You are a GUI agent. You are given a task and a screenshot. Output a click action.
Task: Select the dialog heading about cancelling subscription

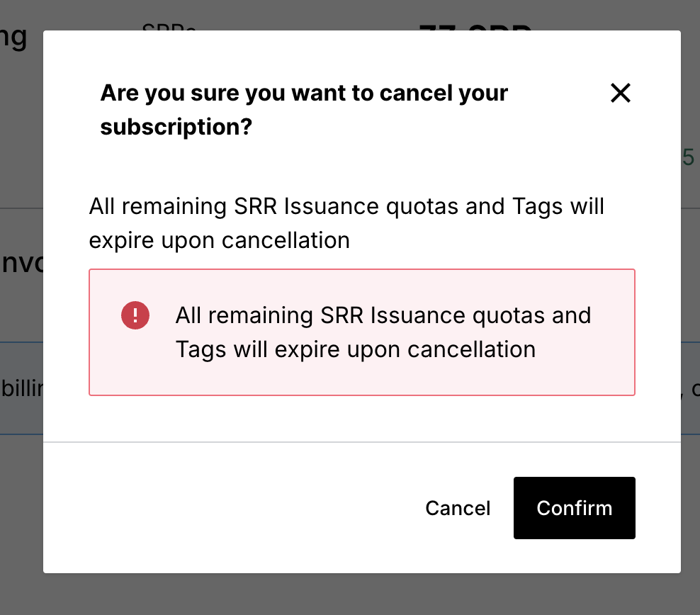tap(303, 110)
